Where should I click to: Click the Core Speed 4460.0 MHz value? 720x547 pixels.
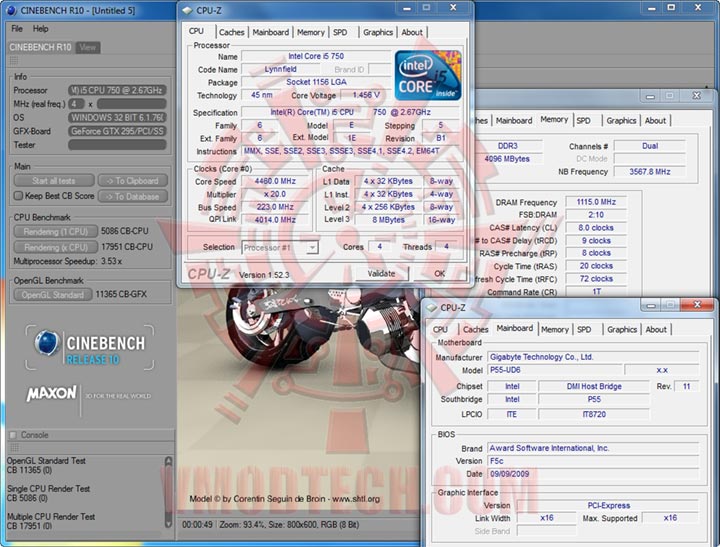pos(276,181)
